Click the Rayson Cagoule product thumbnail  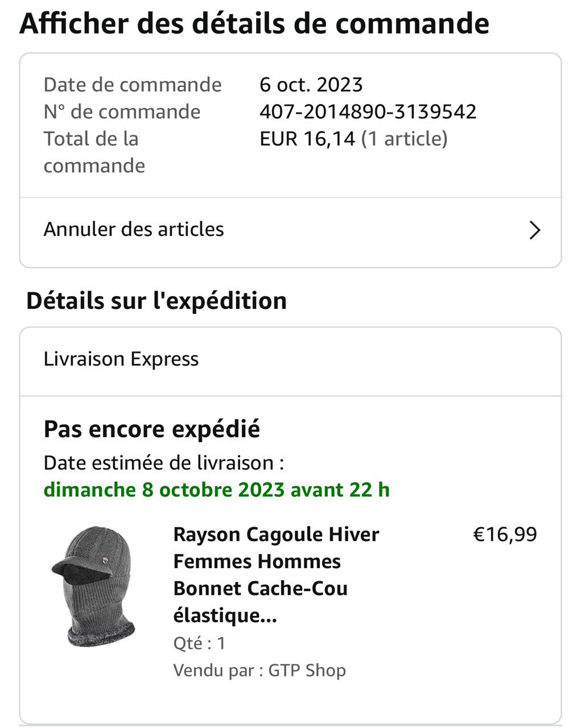point(93,586)
